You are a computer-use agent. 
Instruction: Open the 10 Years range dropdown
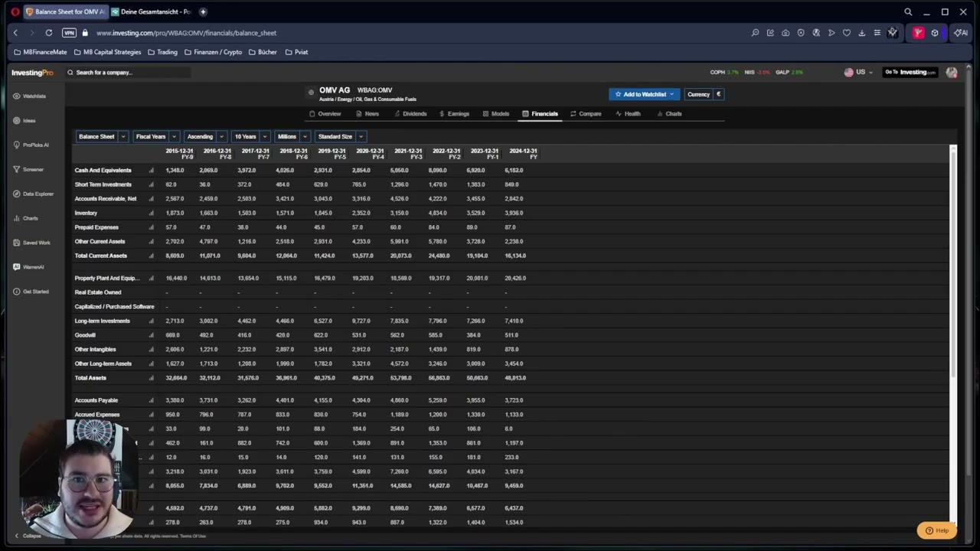pyautogui.click(x=250, y=137)
